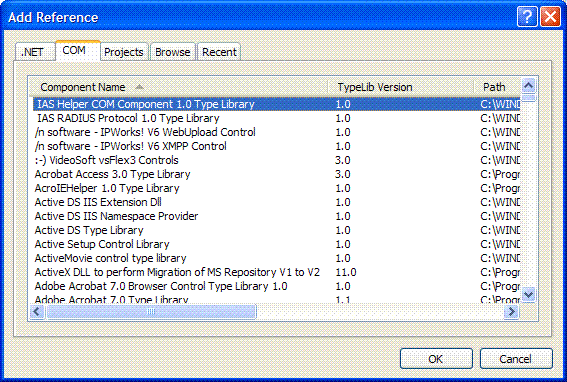
Task: Close the Add Reference dialog
Action: click(x=550, y=17)
